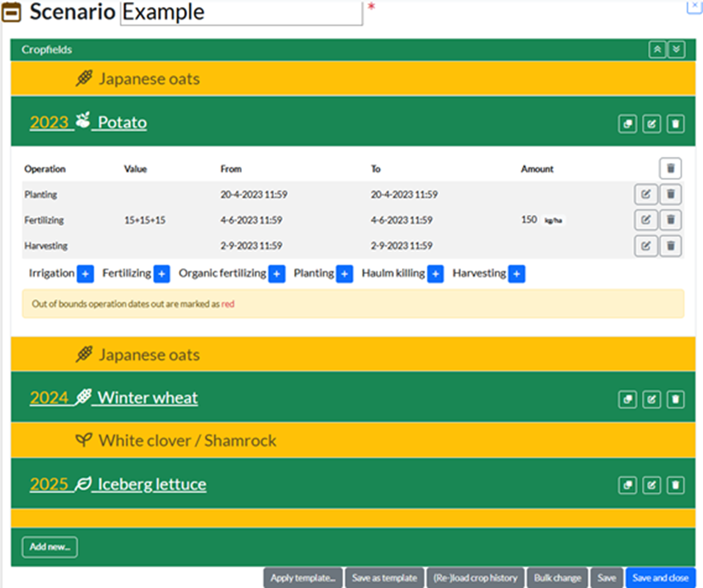Click the Amount column header
Viewport: 703px width, 588px height.
click(x=537, y=169)
